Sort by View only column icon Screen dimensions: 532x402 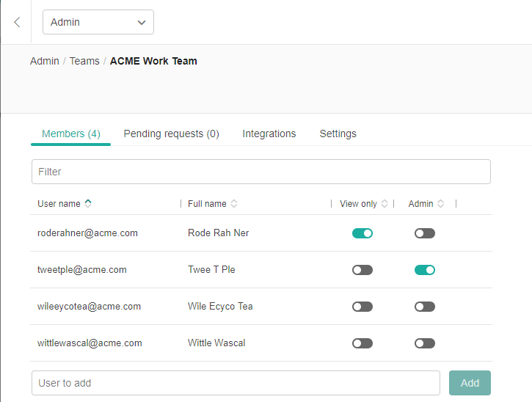385,204
